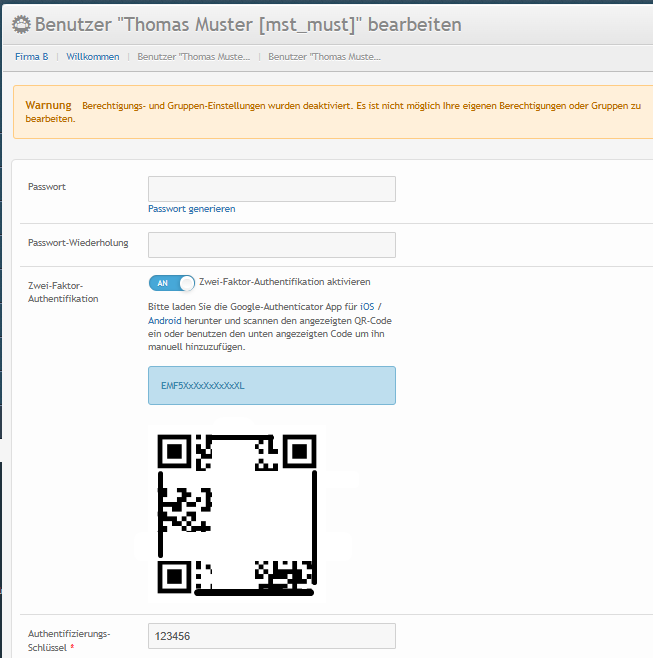Click the gear icon beside the page title

pos(21,24)
